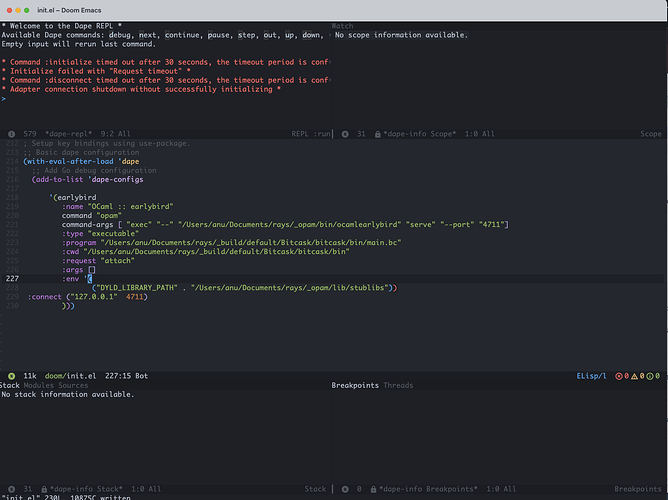Click the *dape-repl* buffer name in modeline

click(x=69, y=134)
